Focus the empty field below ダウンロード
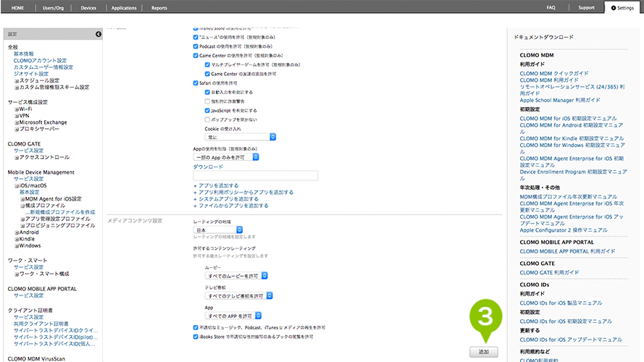The height and width of the screenshot is (362, 644). click(256, 176)
